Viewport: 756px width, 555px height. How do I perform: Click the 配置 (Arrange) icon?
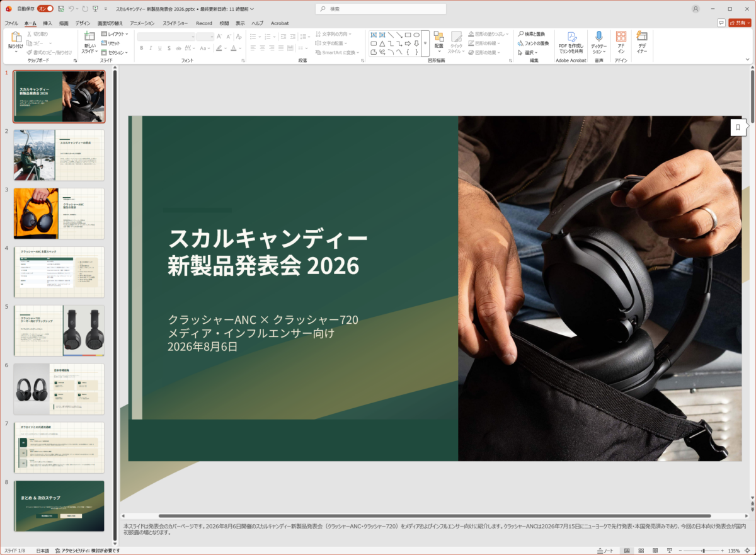[x=438, y=38]
